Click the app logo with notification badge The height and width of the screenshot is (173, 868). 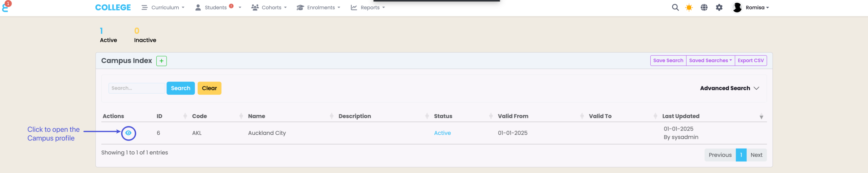pos(6,7)
